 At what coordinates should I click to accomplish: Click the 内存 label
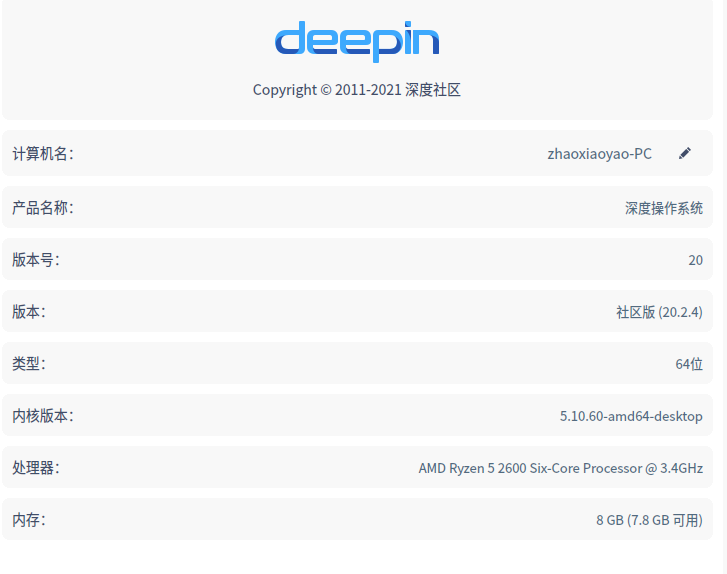29,519
